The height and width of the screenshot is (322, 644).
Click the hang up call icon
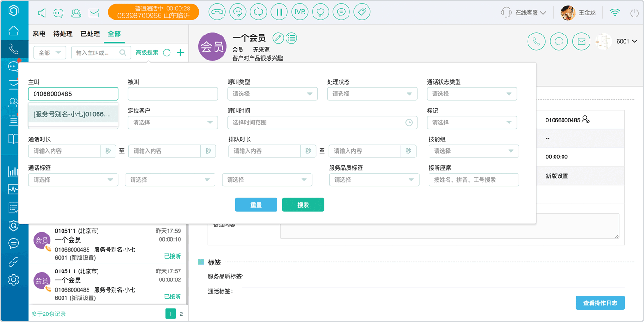(217, 12)
